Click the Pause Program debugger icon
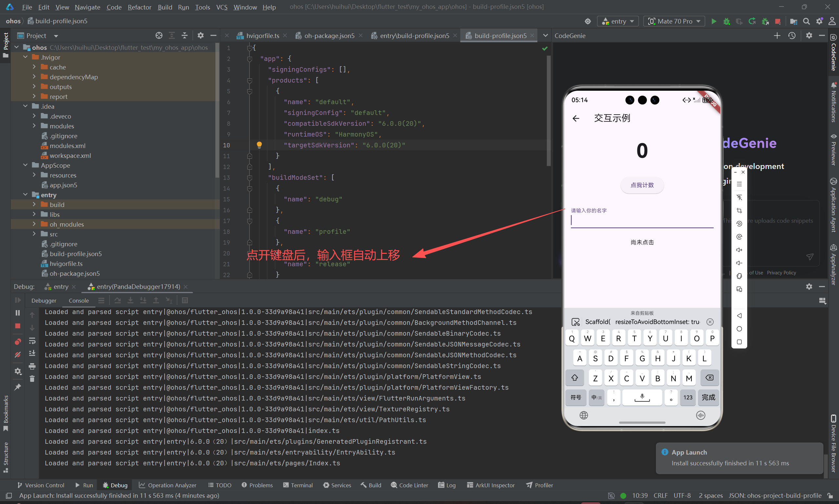Image resolution: width=839 pixels, height=504 pixels. click(18, 313)
